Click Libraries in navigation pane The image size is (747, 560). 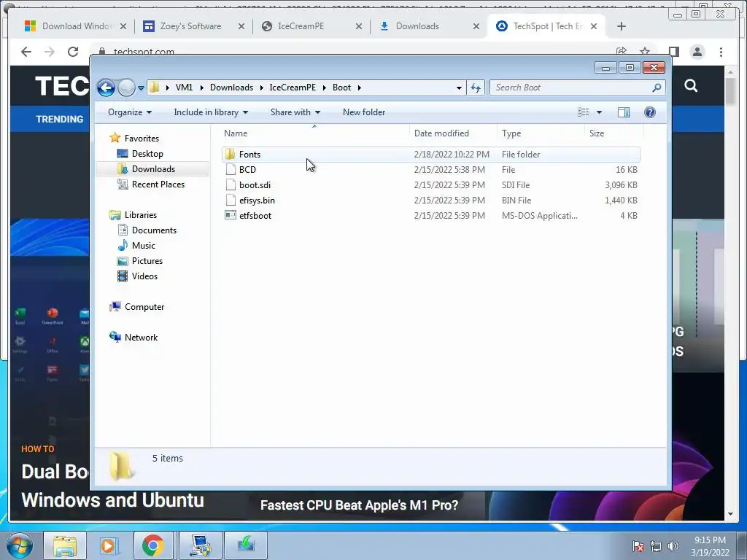click(141, 215)
